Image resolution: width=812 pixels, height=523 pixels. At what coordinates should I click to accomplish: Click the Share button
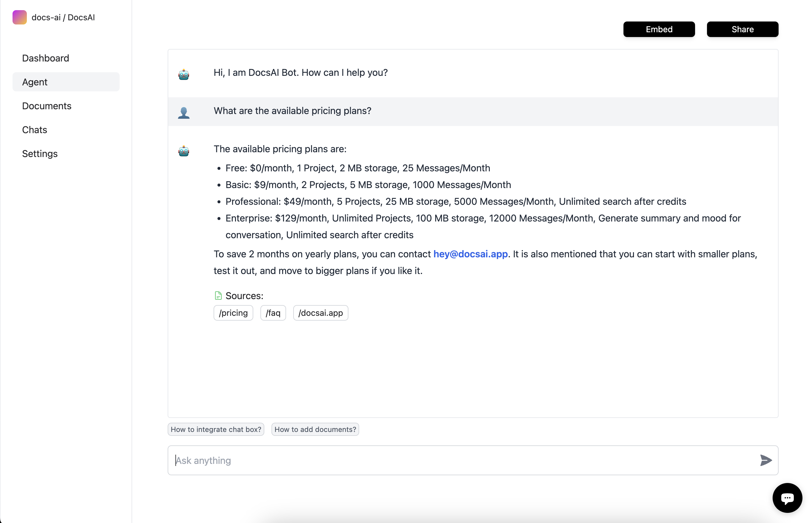[743, 29]
